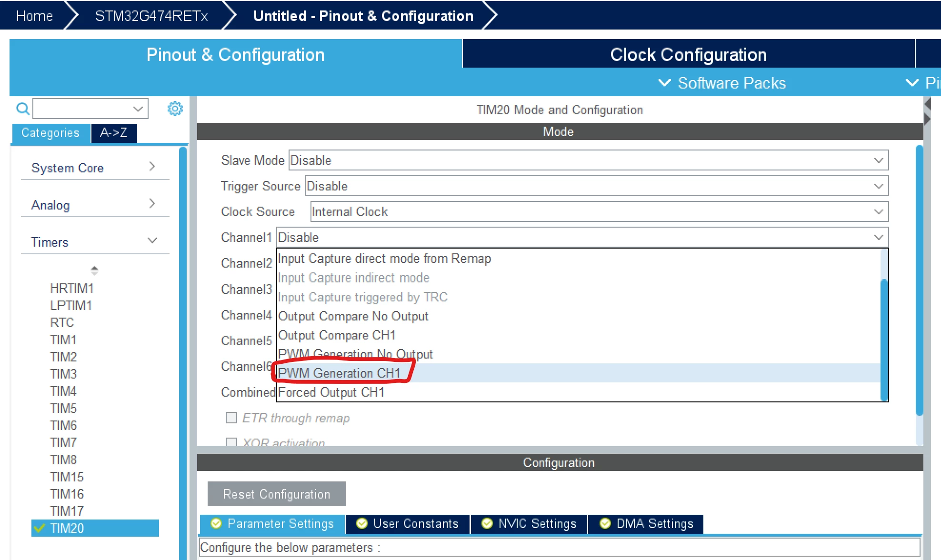Image resolution: width=941 pixels, height=560 pixels.
Task: Select TIM4 in the timers list
Action: click(63, 391)
